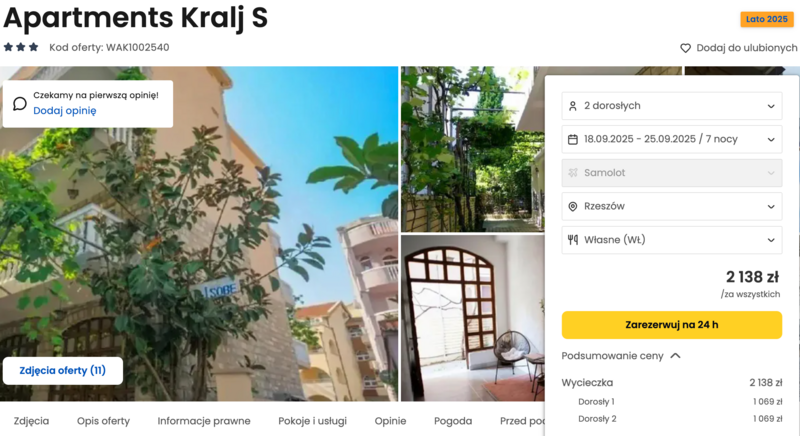Open the Własne (WŁ) meal plan dropdown

click(x=671, y=240)
